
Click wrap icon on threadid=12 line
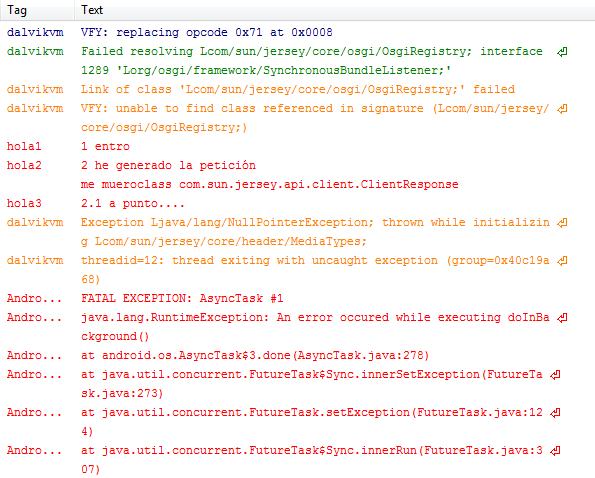[x=562, y=261]
